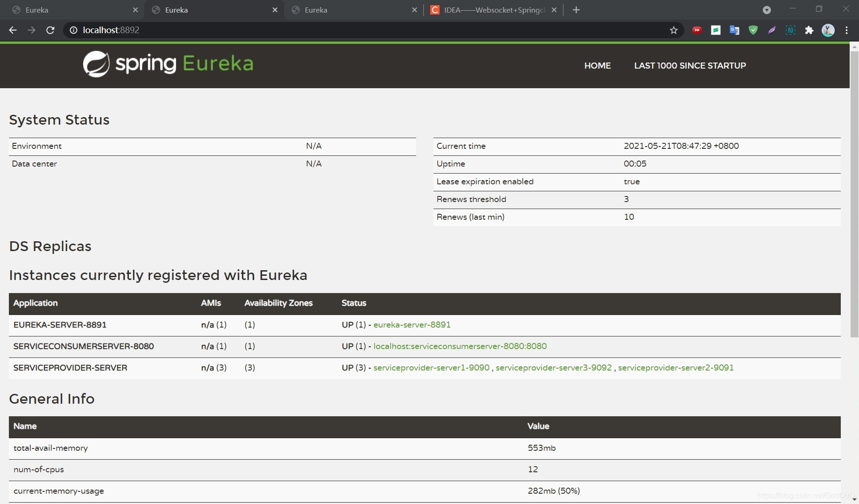Open the Chrome three-dot menu

[x=846, y=30]
